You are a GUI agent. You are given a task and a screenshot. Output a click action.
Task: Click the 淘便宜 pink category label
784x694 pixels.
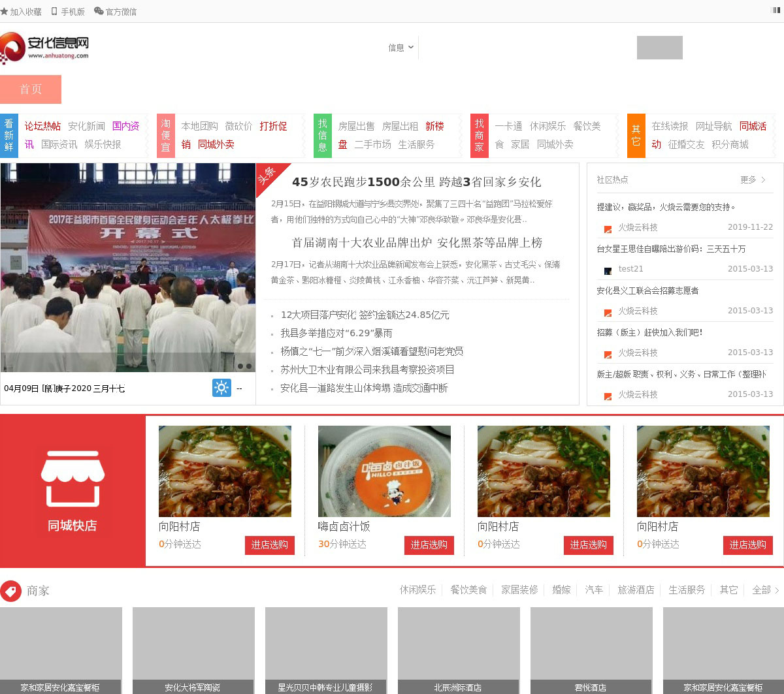tap(166, 135)
